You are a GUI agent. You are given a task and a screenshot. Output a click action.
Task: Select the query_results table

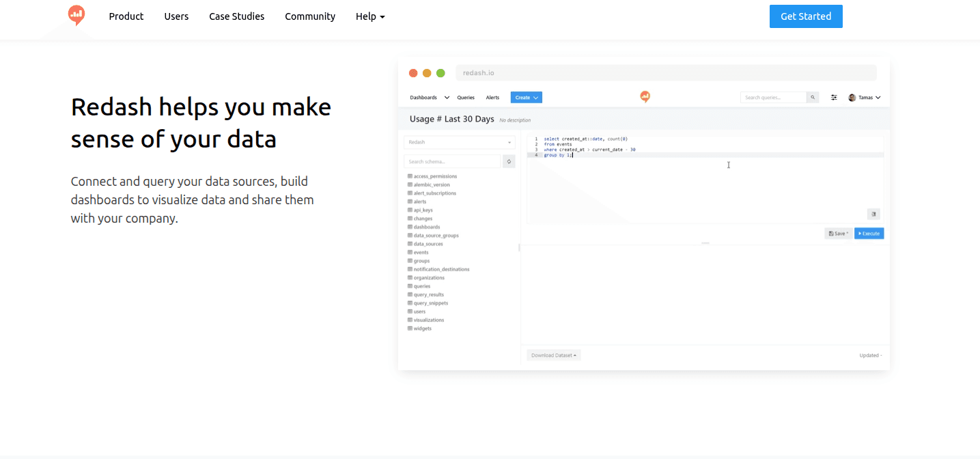click(429, 294)
